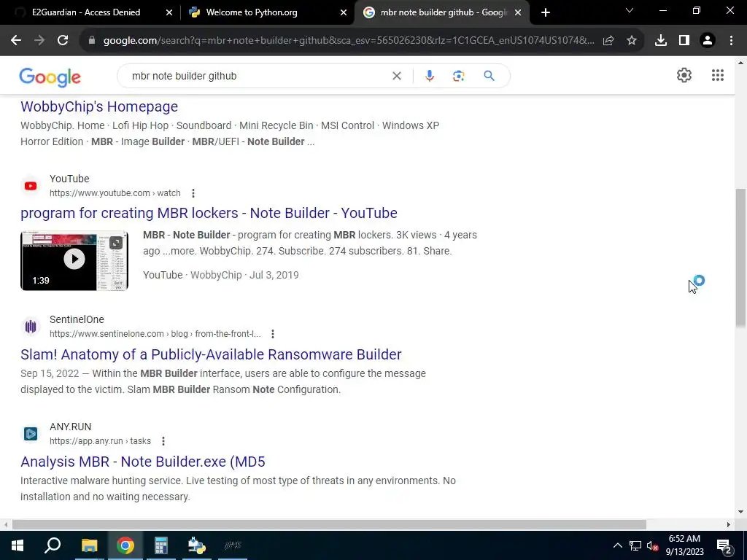The height and width of the screenshot is (560, 747).
Task: Click the SentinelOne result favicon
Action: pos(31,326)
